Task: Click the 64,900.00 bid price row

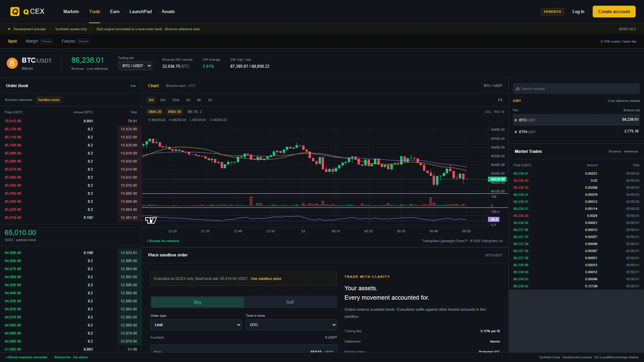Action: coord(71,325)
